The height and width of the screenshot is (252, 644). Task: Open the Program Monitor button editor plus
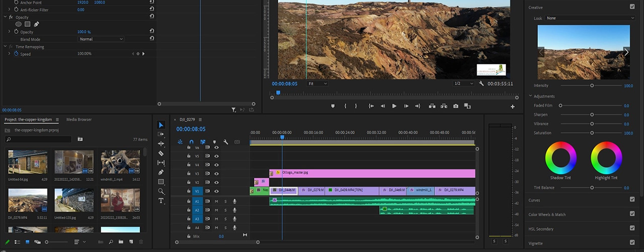(513, 106)
